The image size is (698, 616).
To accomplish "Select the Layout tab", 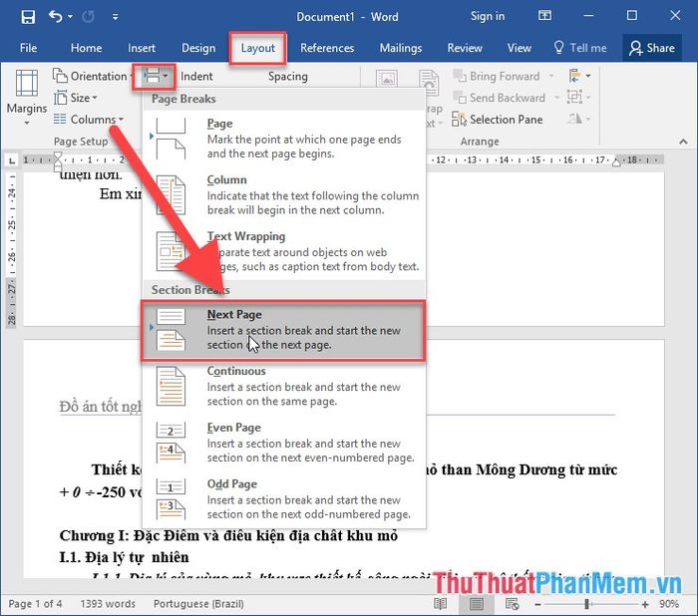I will tap(257, 48).
